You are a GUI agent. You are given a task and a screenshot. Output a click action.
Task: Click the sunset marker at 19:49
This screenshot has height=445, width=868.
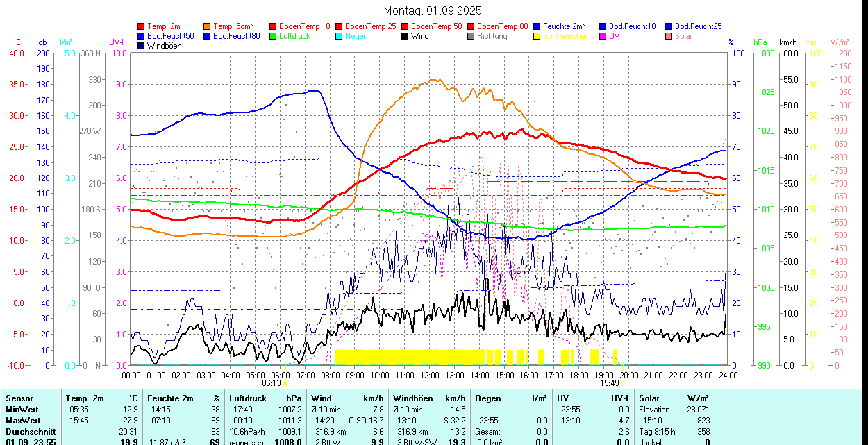[x=624, y=383]
